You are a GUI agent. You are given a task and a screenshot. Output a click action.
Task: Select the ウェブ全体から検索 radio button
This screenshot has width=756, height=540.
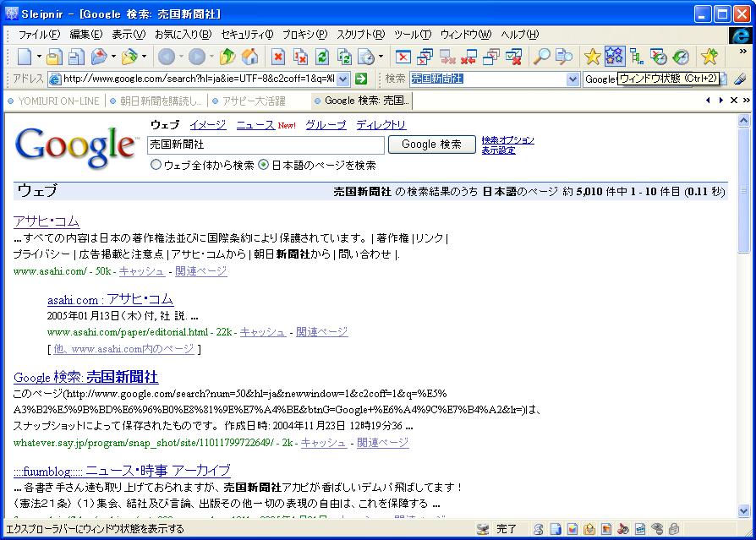point(156,165)
